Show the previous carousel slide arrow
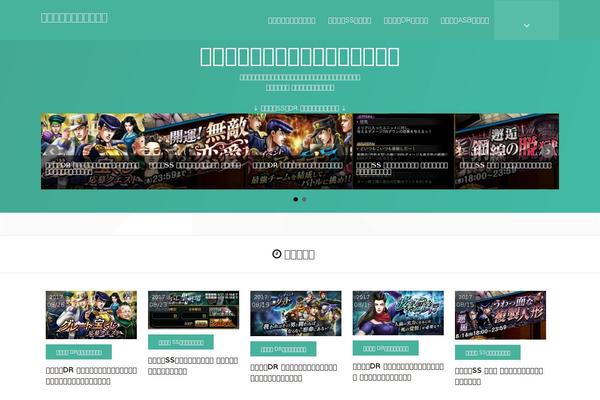This screenshot has height=400, width=600. point(52,152)
